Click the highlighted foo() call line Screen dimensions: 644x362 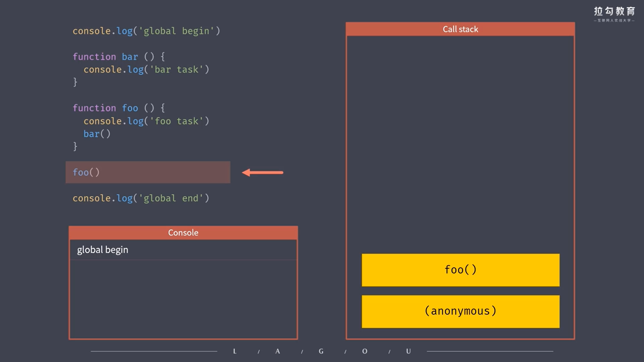[x=148, y=172]
